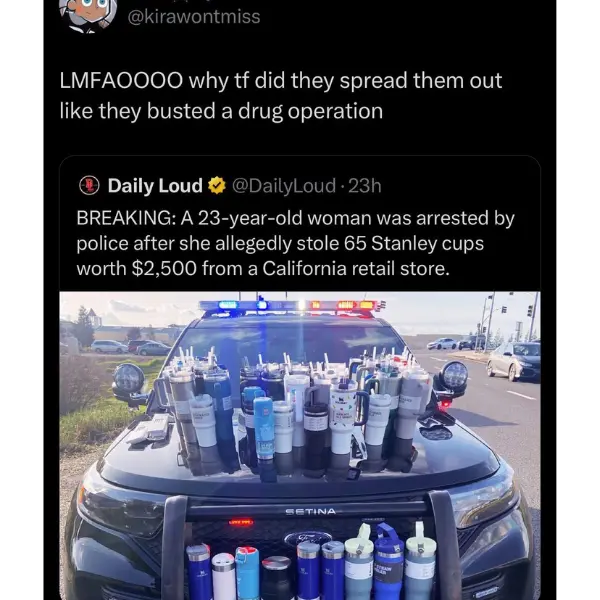Click the @kirawontmiss handle
Image resolution: width=600 pixels, height=600 pixels.
click(x=194, y=17)
